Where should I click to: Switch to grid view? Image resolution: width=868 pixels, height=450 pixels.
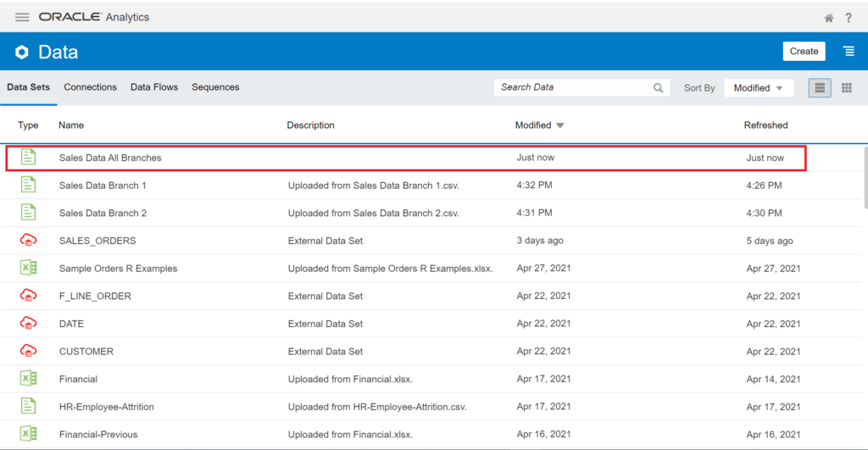coord(847,87)
